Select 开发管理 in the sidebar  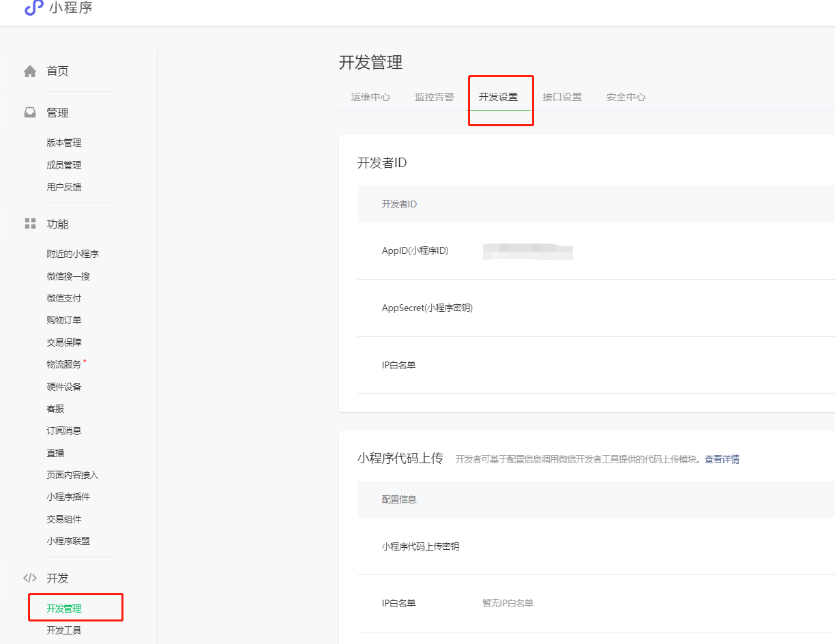64,609
